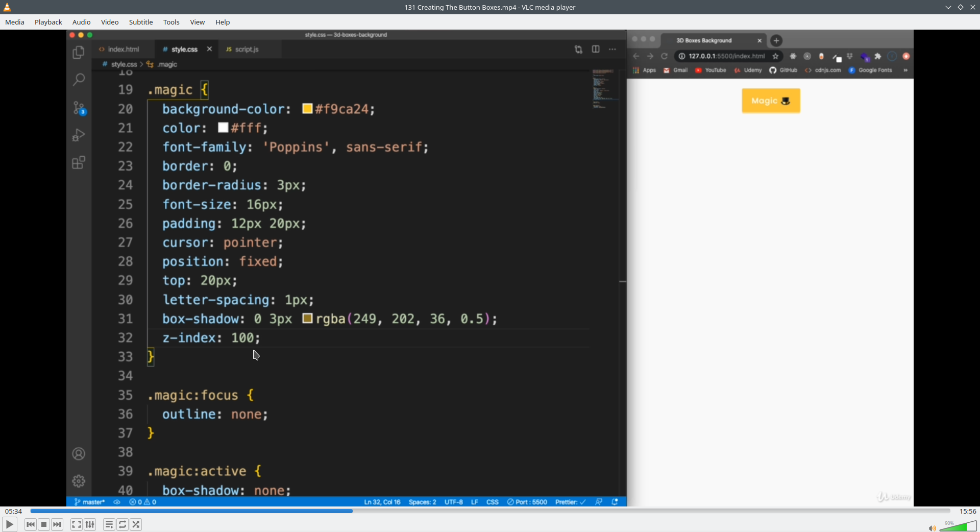Select the CSS language mode
Image resolution: width=980 pixels, height=532 pixels.
coord(493,502)
